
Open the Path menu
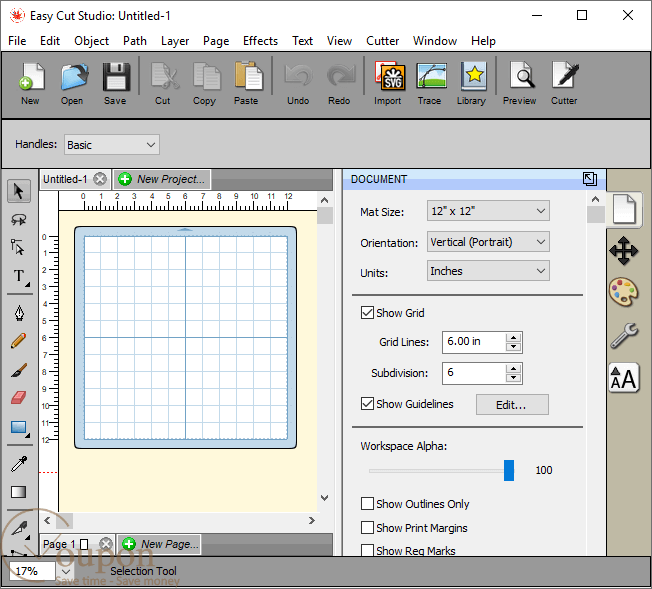coord(135,41)
